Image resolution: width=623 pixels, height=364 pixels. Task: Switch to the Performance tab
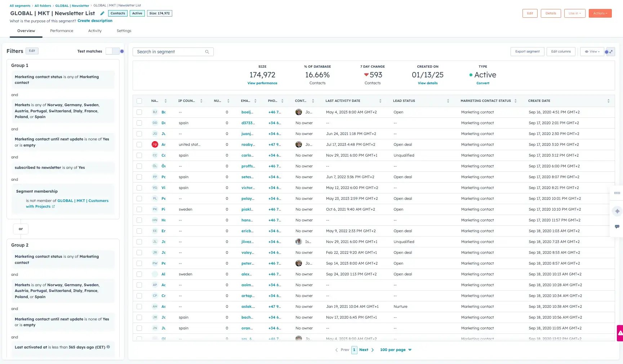[62, 31]
